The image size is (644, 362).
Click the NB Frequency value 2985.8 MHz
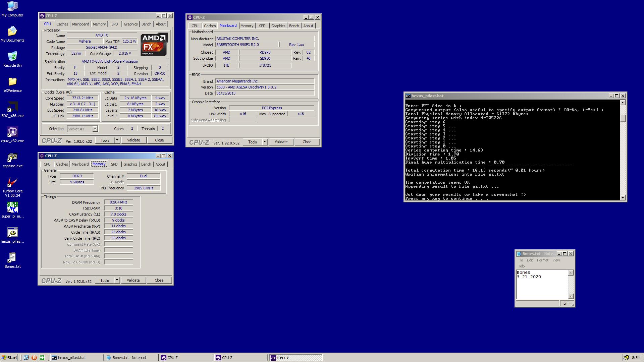(144, 188)
